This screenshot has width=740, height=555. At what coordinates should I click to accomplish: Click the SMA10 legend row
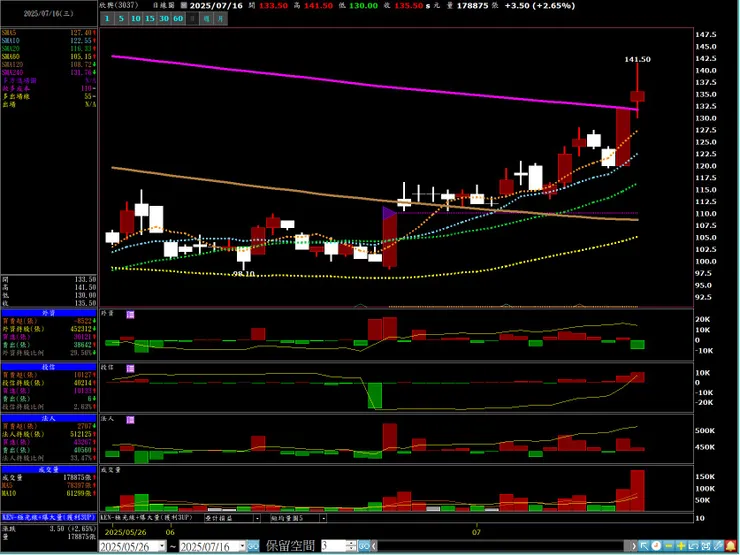click(x=49, y=41)
